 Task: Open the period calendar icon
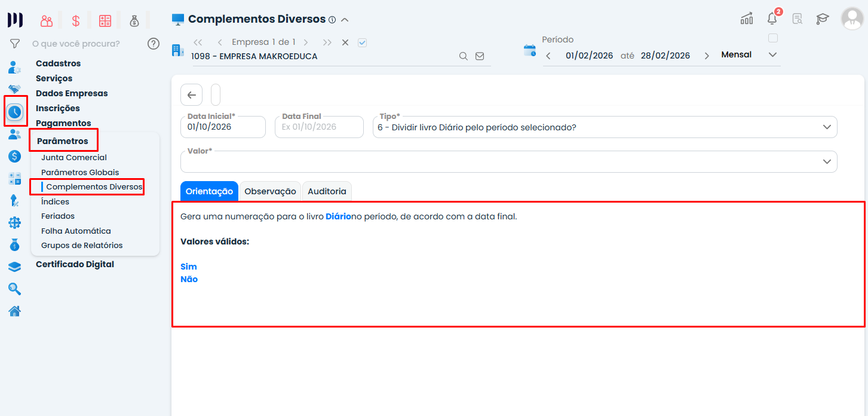coord(530,50)
